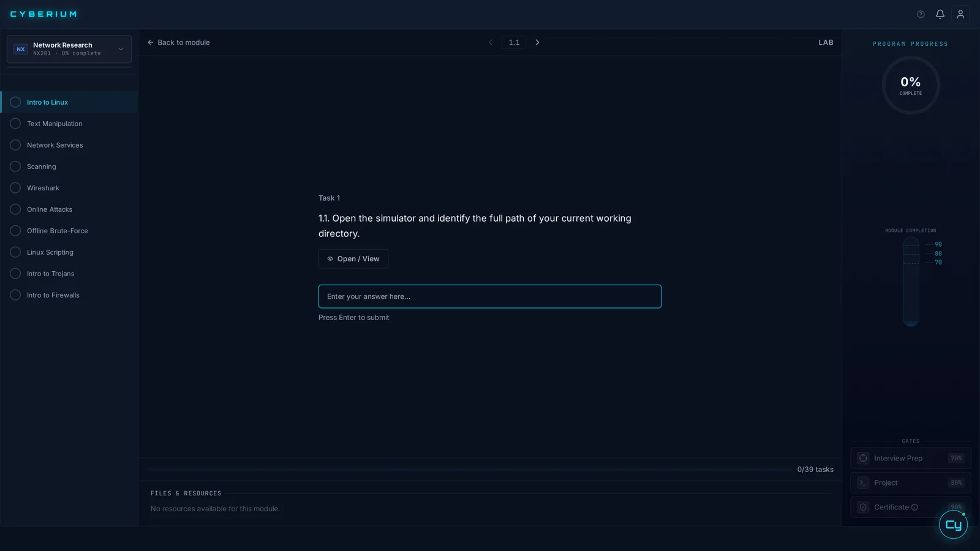Go to the next task with right chevron
Screen dimensions: 980x551
click(x=538, y=42)
